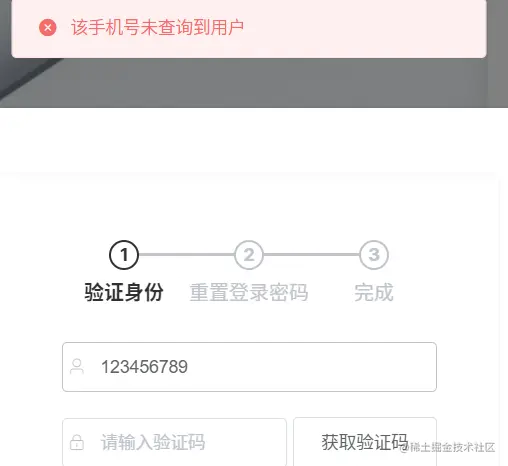Select the step 2 circle indicator

[249, 255]
